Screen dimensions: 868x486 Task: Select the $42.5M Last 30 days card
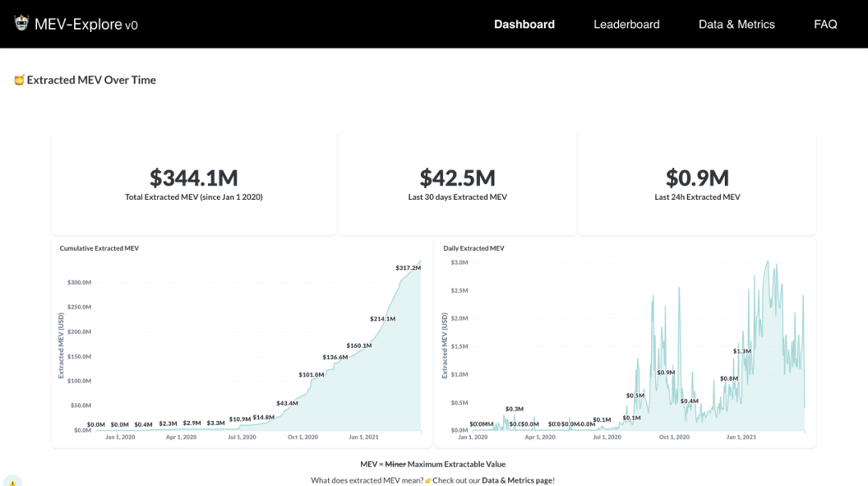tap(457, 184)
